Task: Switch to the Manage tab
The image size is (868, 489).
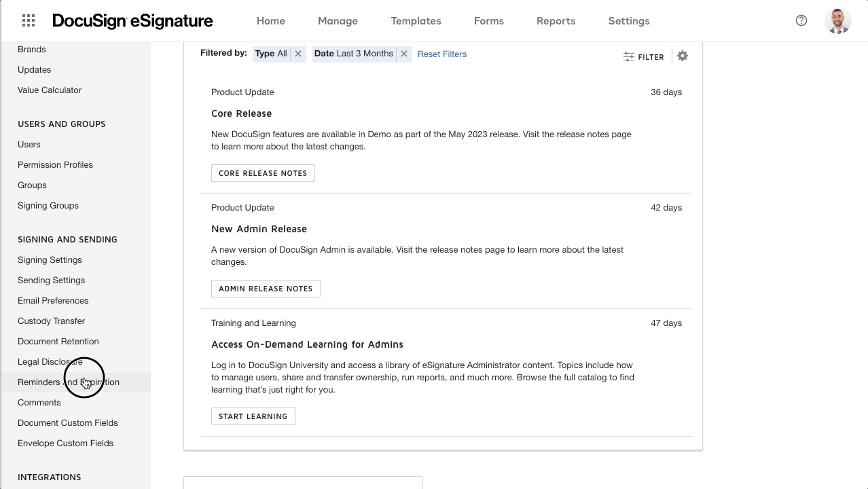Action: click(x=338, y=21)
